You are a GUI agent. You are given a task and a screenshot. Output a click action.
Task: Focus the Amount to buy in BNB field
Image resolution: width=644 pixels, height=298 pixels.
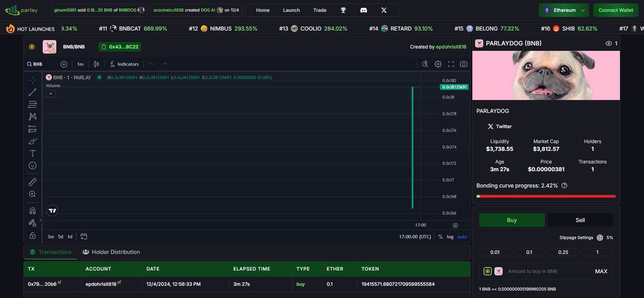546,271
